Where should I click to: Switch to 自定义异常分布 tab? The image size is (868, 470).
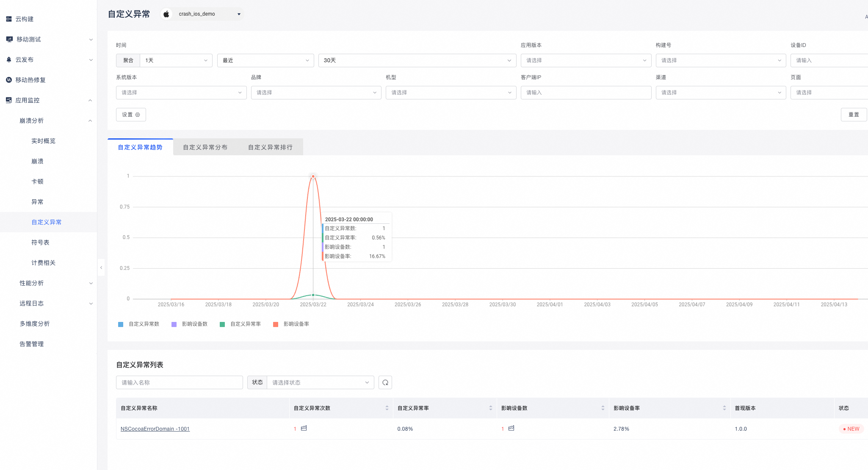pyautogui.click(x=205, y=147)
